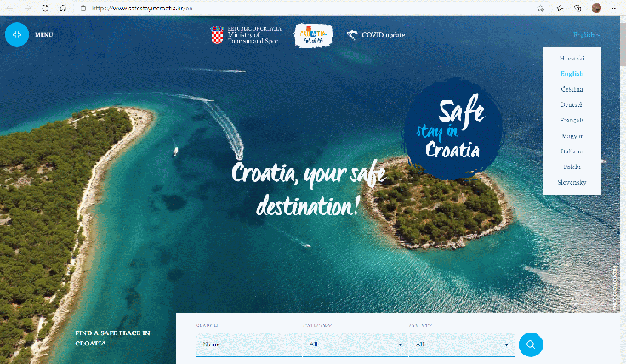626x364 pixels.
Task: Select Čeština language
Action: (572, 89)
